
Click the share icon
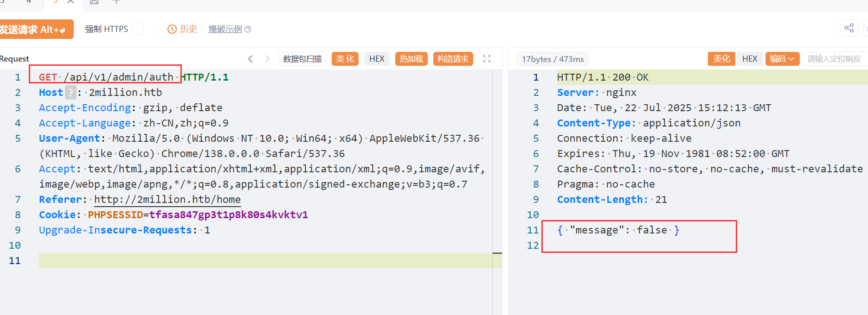tap(849, 28)
